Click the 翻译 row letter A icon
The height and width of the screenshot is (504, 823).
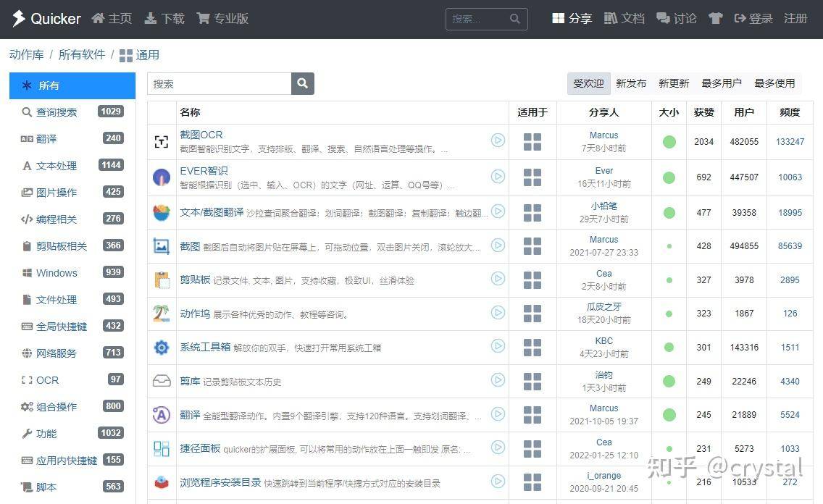click(162, 415)
